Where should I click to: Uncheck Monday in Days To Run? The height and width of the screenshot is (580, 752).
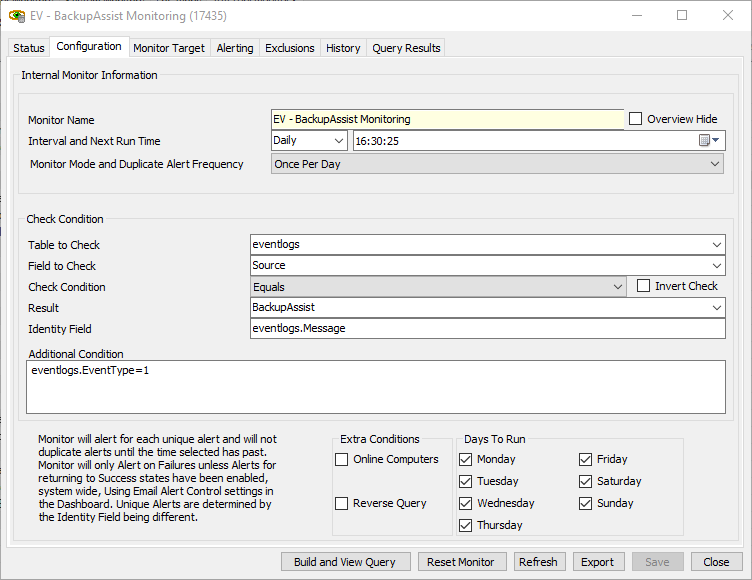[x=466, y=460]
